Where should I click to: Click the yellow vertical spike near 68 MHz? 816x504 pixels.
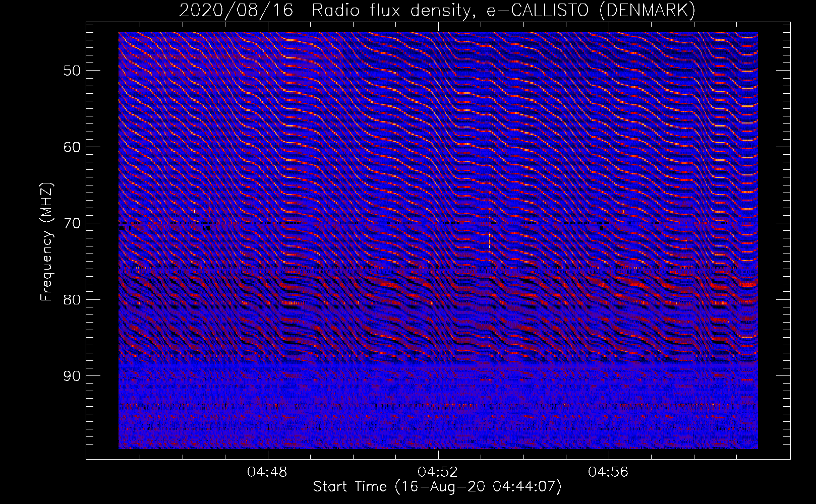pos(209,205)
